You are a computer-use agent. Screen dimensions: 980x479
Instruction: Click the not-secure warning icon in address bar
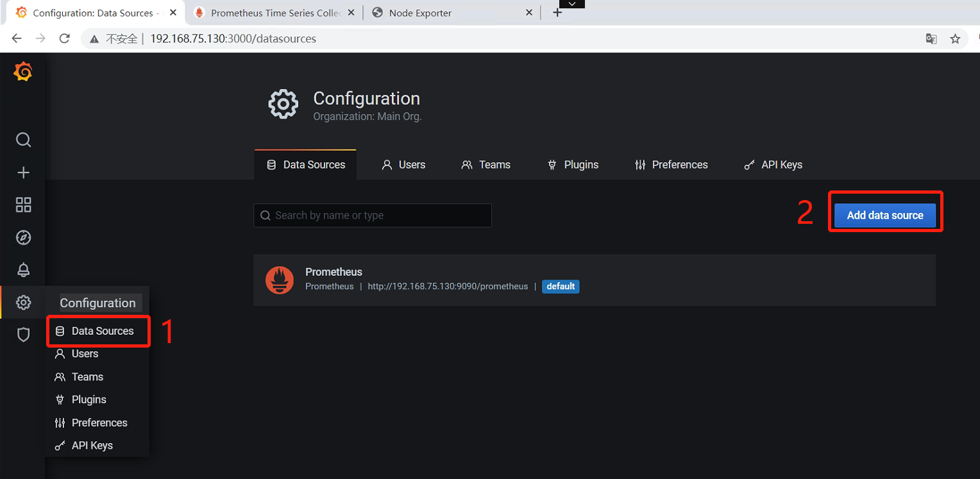click(x=94, y=39)
